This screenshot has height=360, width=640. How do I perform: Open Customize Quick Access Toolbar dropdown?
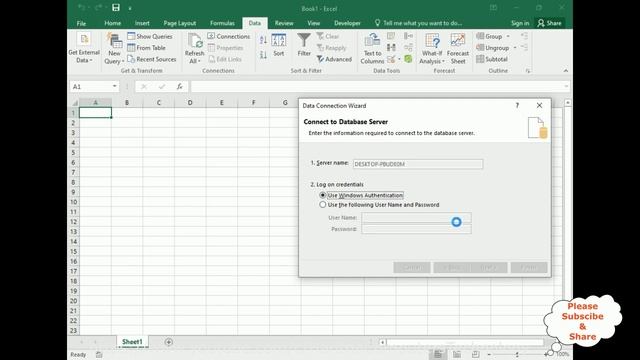[x=130, y=8]
